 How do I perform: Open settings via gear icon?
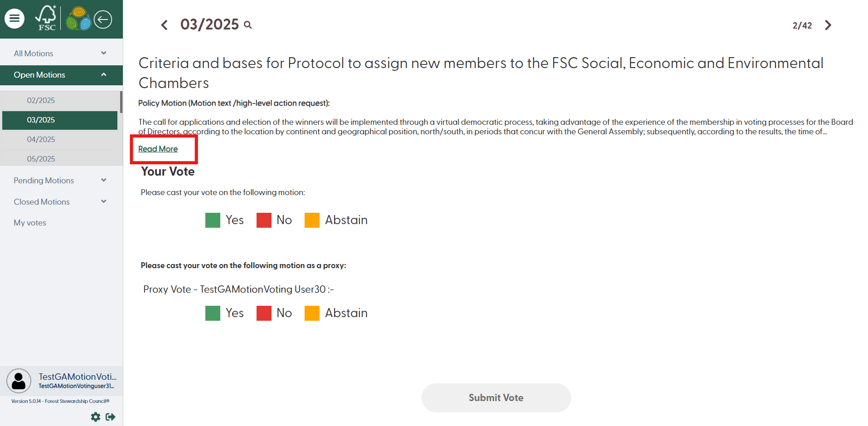[x=96, y=416]
